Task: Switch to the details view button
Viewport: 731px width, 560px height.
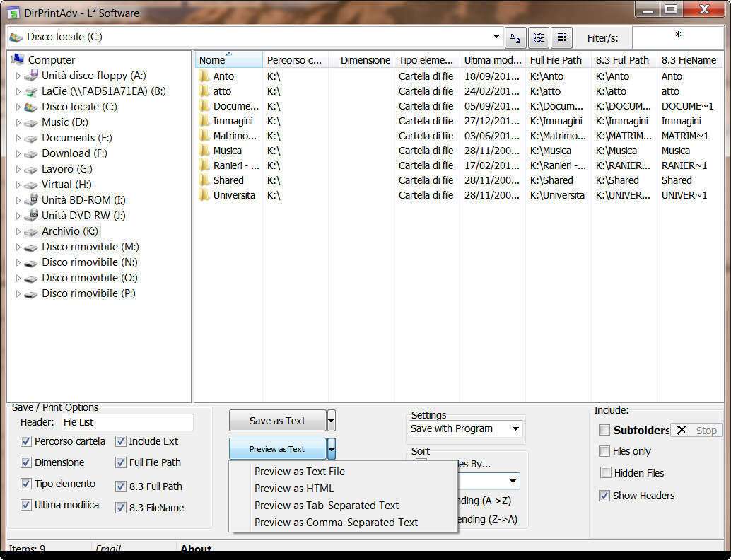Action: tap(561, 38)
